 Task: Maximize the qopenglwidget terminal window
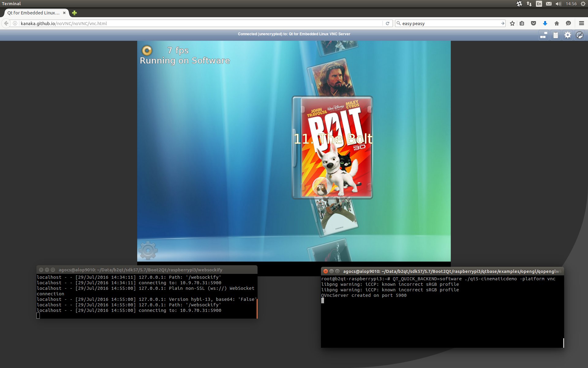337,271
